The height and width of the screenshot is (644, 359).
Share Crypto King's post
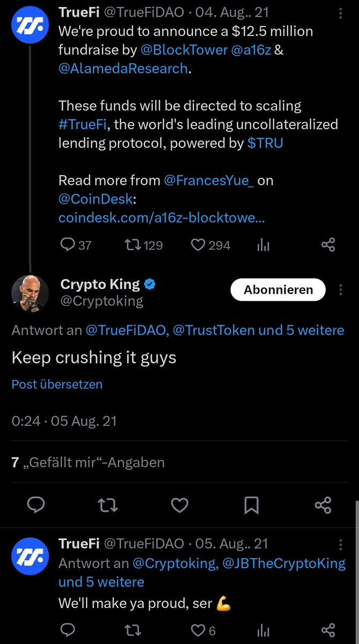point(323,505)
